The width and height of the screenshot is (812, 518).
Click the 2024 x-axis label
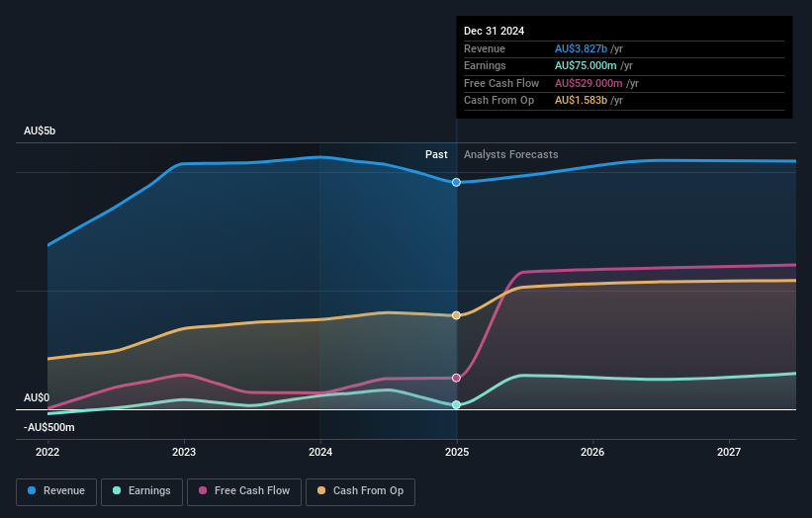pyautogui.click(x=320, y=453)
